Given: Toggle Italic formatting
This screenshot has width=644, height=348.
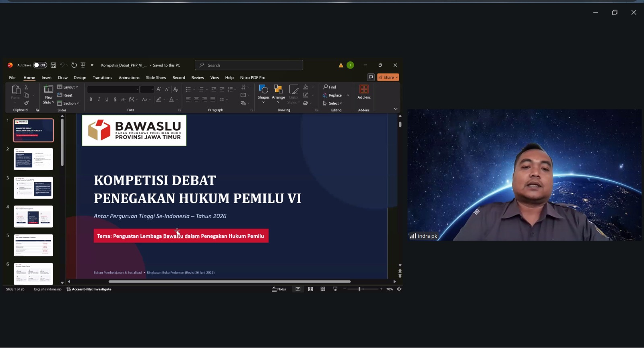Looking at the screenshot, I should [x=99, y=99].
